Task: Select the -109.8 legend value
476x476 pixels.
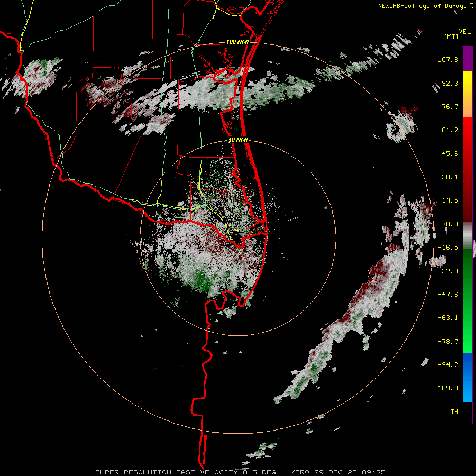Action: (446, 388)
